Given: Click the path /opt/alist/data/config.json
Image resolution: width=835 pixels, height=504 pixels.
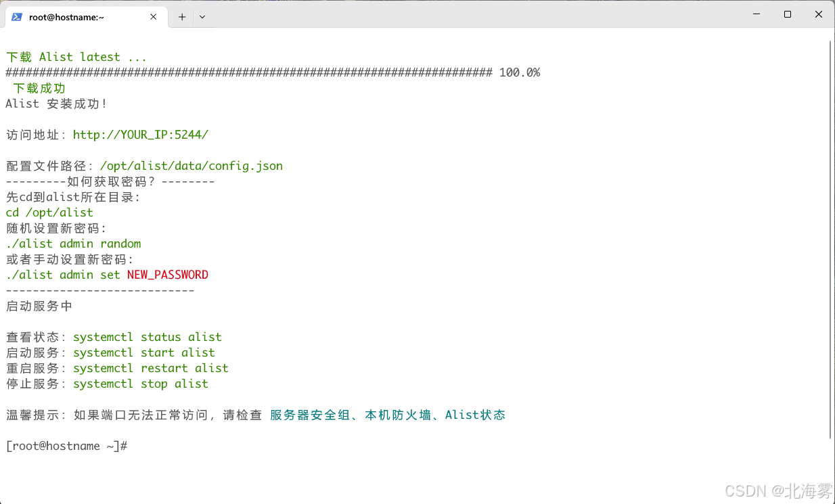Looking at the screenshot, I should point(191,166).
